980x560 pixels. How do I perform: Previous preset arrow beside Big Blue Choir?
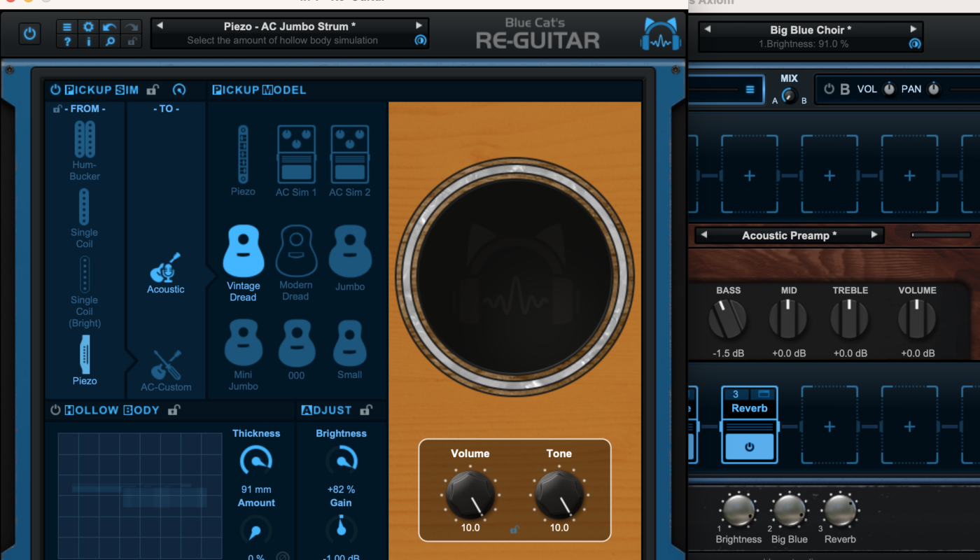point(707,29)
